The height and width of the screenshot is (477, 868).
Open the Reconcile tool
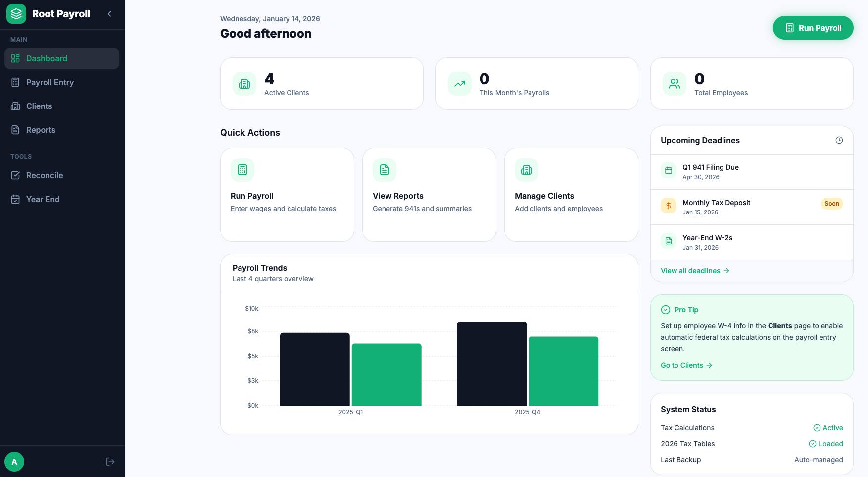pos(45,175)
